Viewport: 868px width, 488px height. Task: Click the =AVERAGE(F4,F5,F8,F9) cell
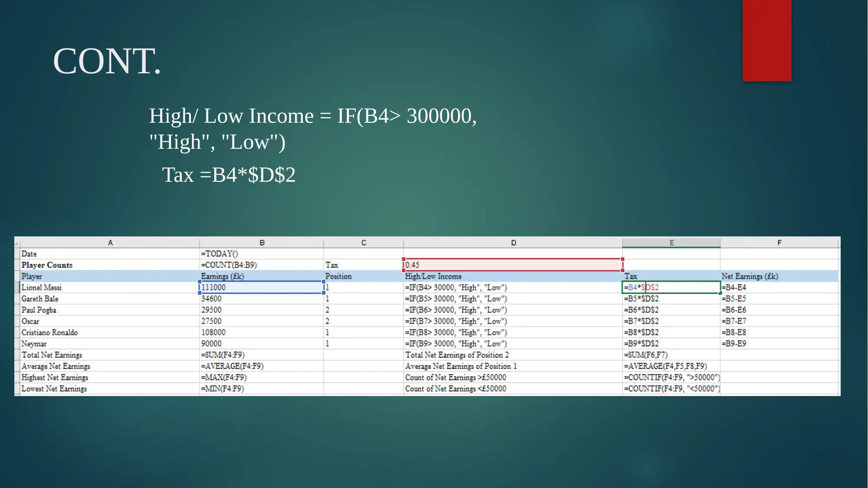(x=671, y=367)
